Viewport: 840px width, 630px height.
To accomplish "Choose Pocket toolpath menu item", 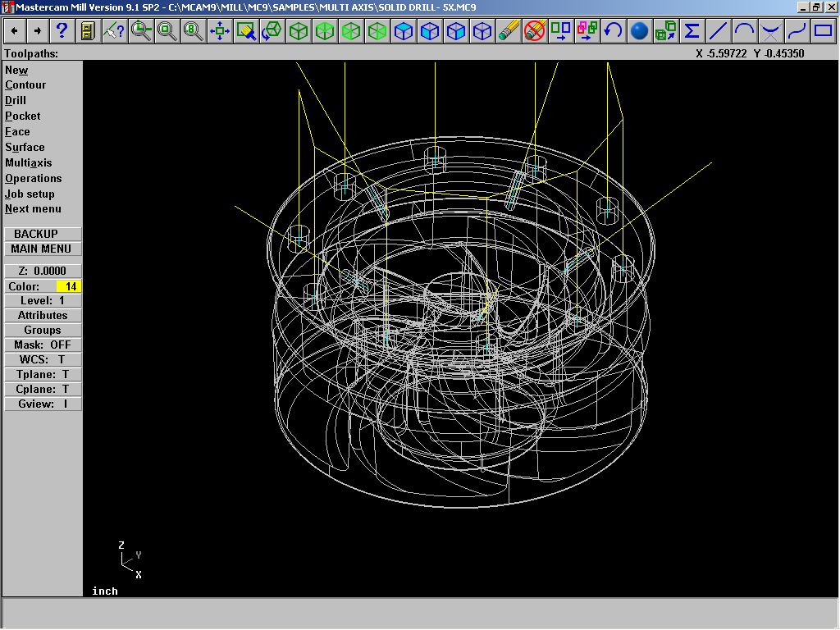I will point(22,116).
